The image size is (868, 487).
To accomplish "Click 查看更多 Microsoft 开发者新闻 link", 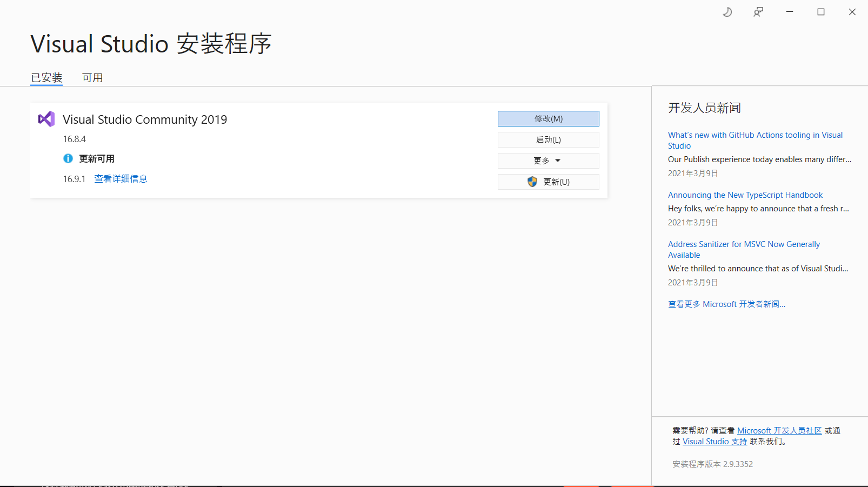I will (x=726, y=304).
